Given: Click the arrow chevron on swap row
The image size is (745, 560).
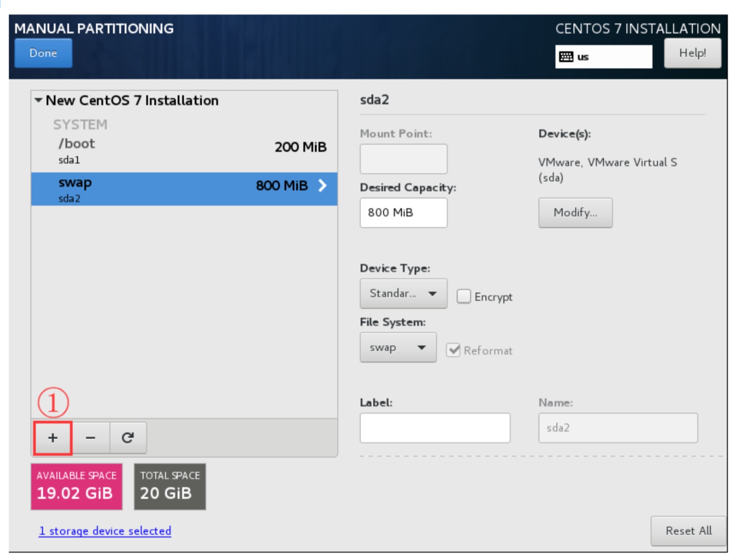Looking at the screenshot, I should [322, 185].
